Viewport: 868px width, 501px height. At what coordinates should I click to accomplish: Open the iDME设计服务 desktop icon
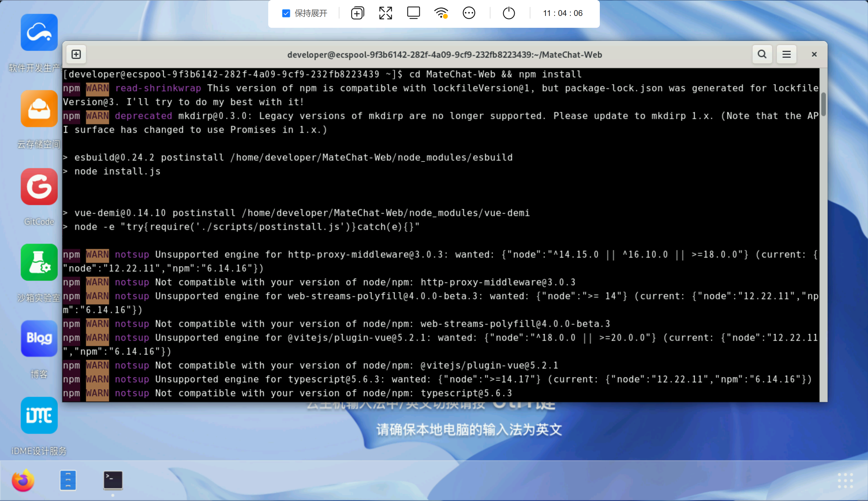point(39,415)
